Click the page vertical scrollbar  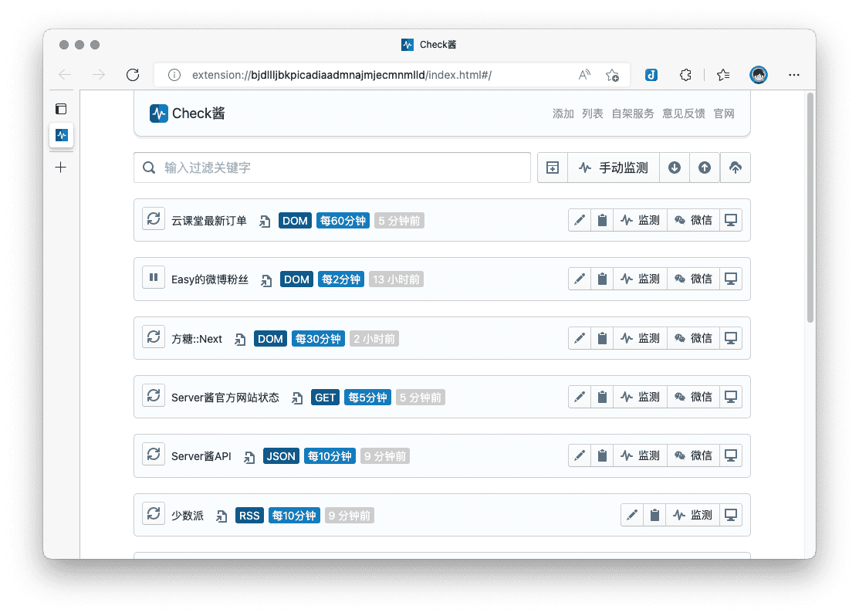(x=810, y=208)
